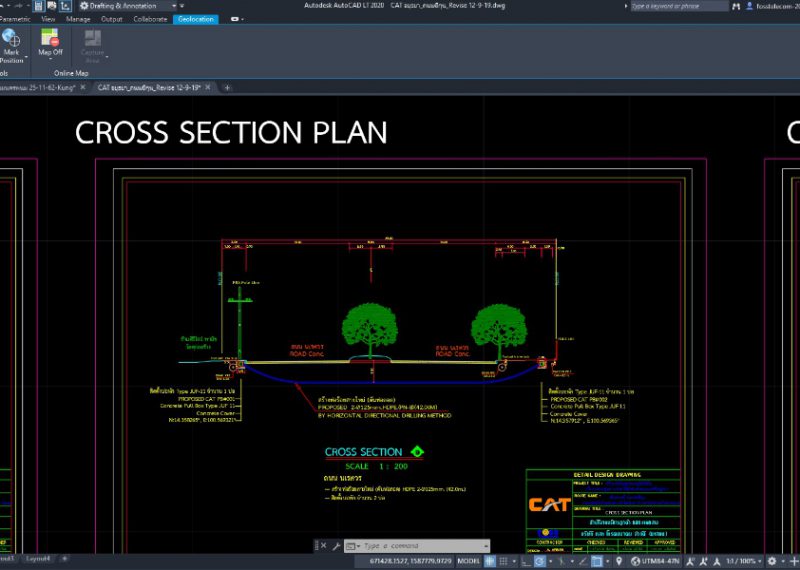Click the coordinates readout in status bar
This screenshot has width=800, height=570.
411,561
